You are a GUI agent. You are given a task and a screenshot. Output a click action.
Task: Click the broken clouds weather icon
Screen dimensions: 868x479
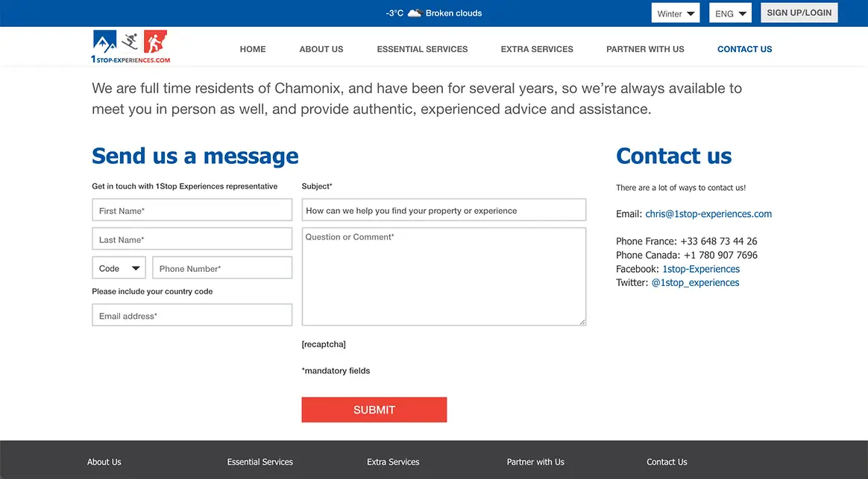tap(415, 13)
